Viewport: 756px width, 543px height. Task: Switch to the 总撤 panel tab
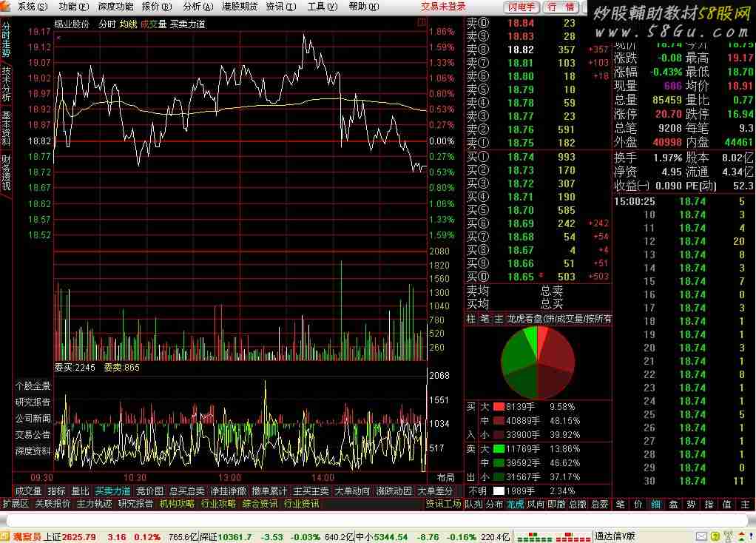pos(578,505)
